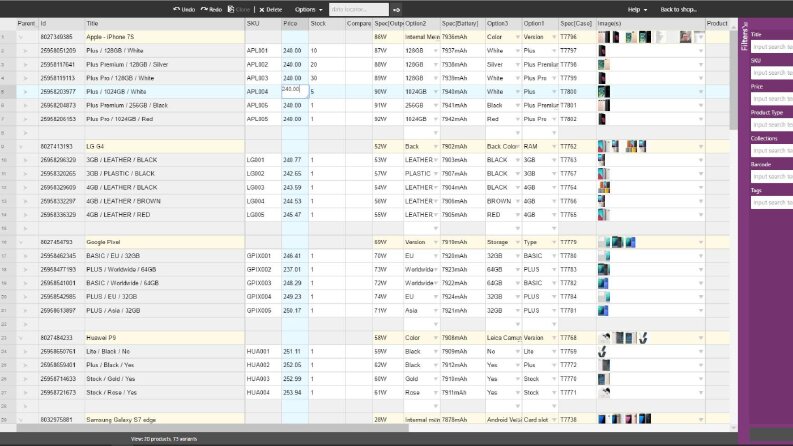Collapse the Filters side panel toggle
Image resolution: width=793 pixels, height=446 pixels.
pyautogui.click(x=744, y=37)
